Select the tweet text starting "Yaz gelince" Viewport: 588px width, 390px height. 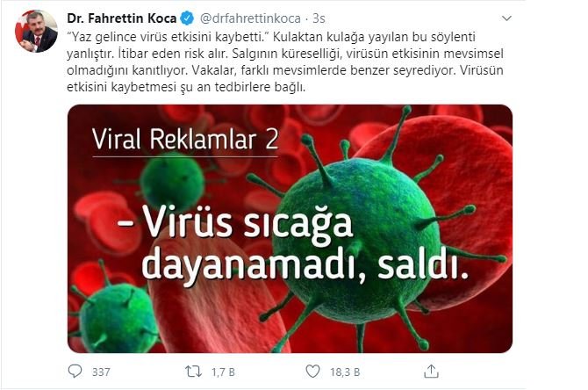pyautogui.click(x=285, y=62)
